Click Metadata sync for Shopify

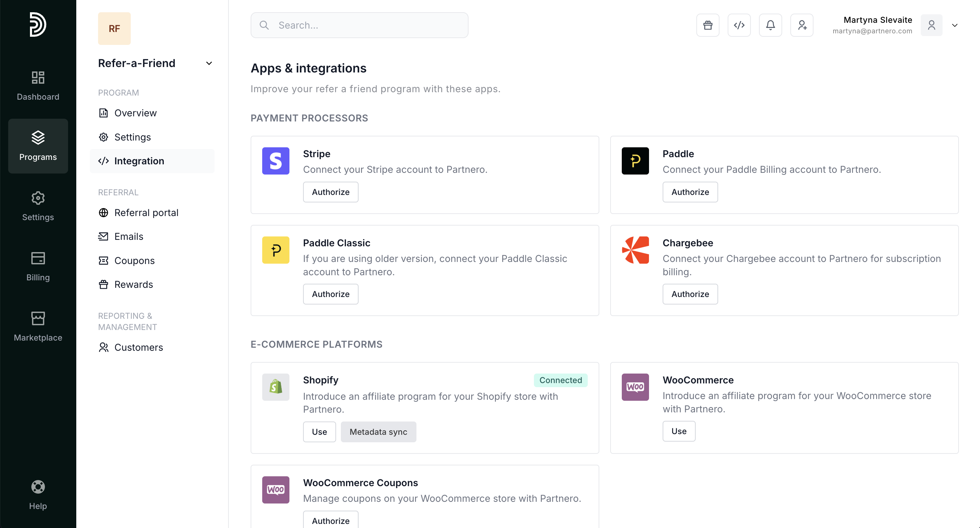(x=378, y=432)
